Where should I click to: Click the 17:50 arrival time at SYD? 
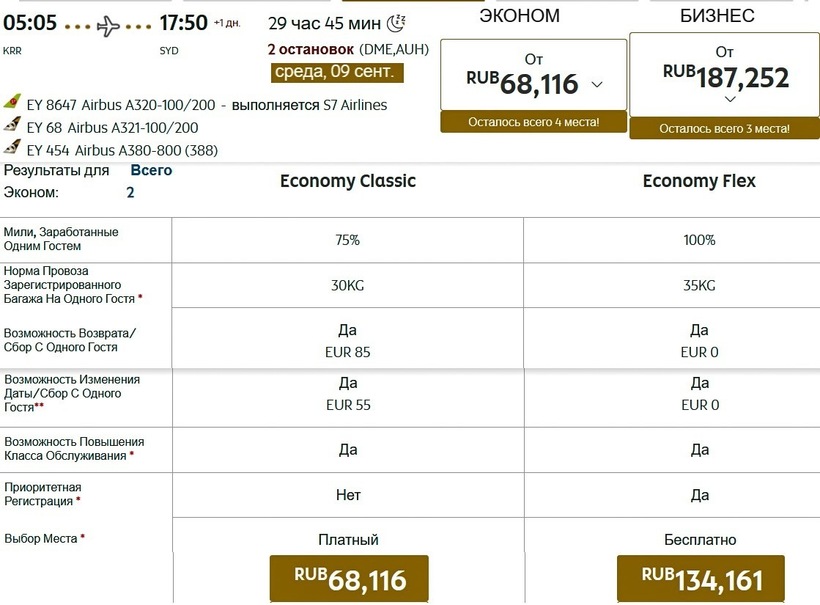184,24
